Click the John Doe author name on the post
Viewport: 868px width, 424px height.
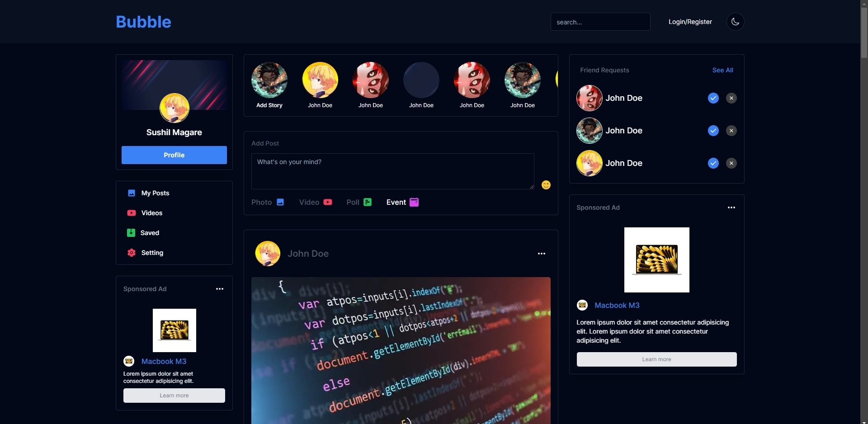(308, 254)
